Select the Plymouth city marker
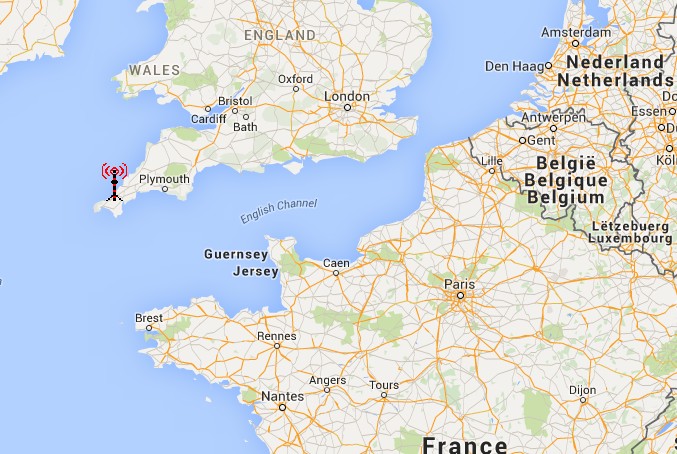 click(165, 189)
